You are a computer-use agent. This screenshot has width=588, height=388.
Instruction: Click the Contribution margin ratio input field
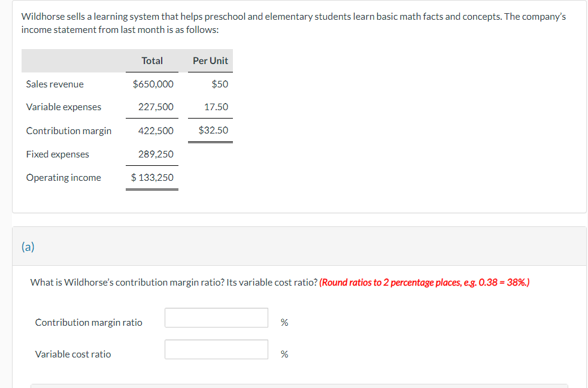216,317
